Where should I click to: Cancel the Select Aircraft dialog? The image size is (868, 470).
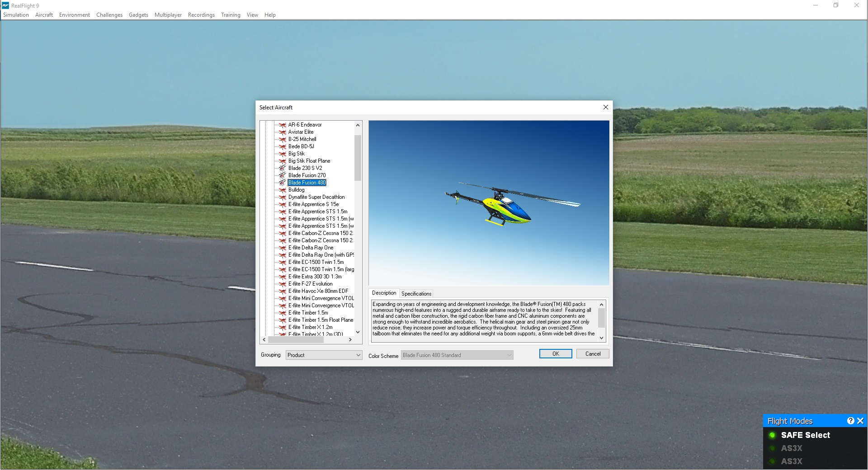point(593,353)
